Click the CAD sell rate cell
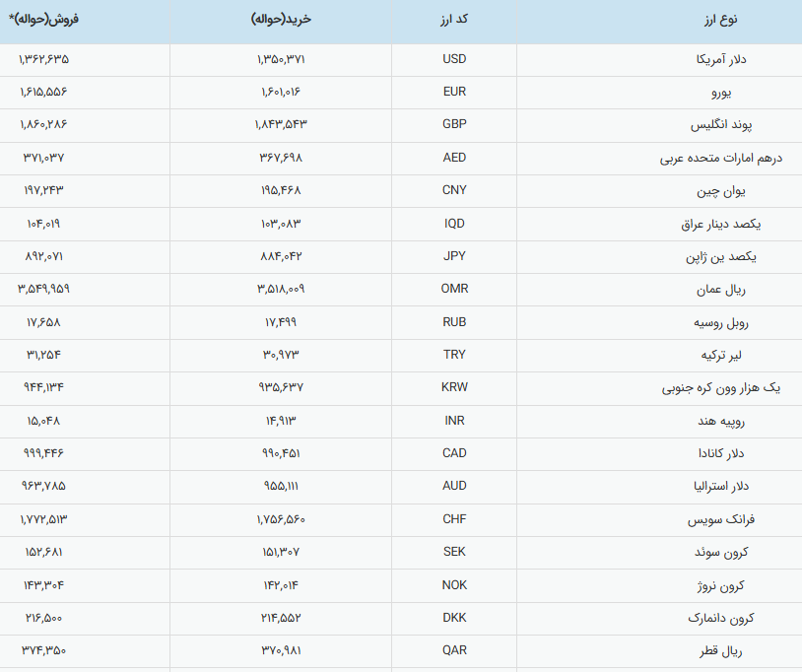802x672 pixels. pyautogui.click(x=43, y=453)
